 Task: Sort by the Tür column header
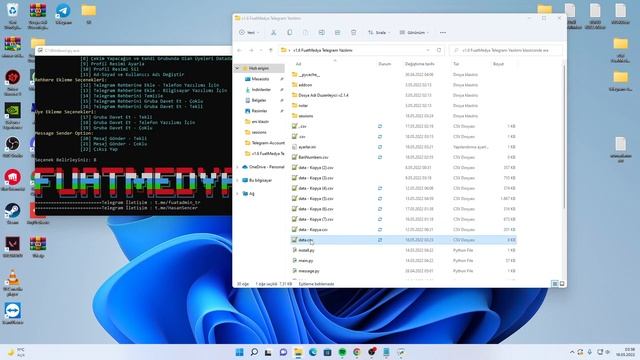tap(456, 64)
